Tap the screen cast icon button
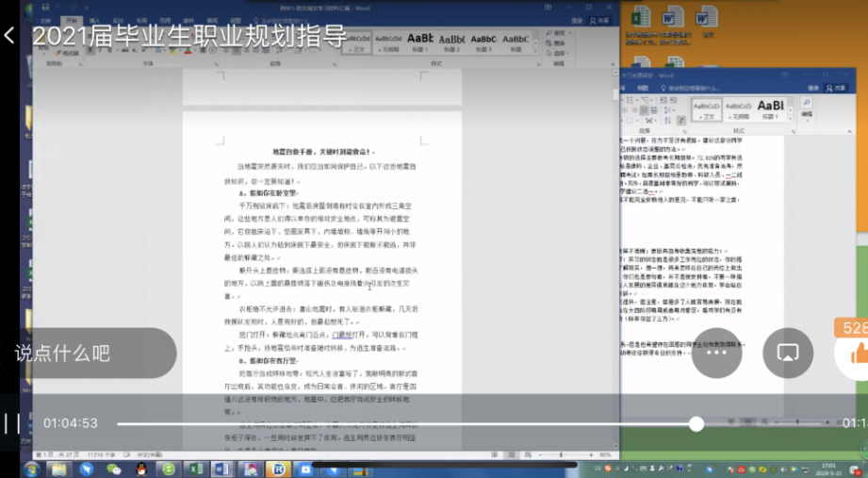 [x=788, y=353]
